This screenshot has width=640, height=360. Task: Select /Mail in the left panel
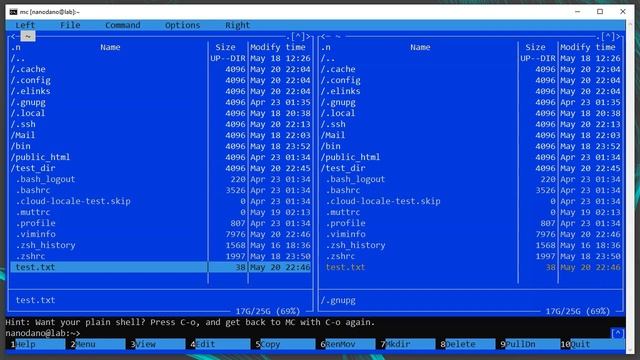click(160, 136)
